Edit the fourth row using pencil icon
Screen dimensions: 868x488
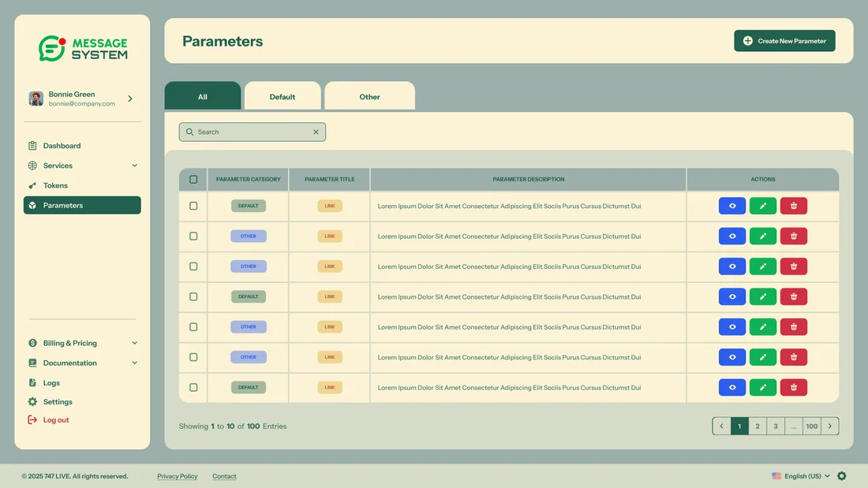[x=763, y=296]
